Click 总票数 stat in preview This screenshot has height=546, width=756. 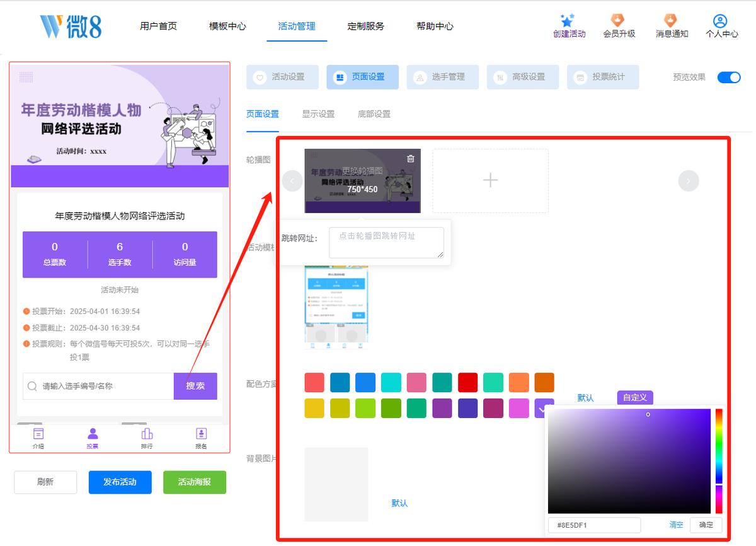pyautogui.click(x=55, y=254)
